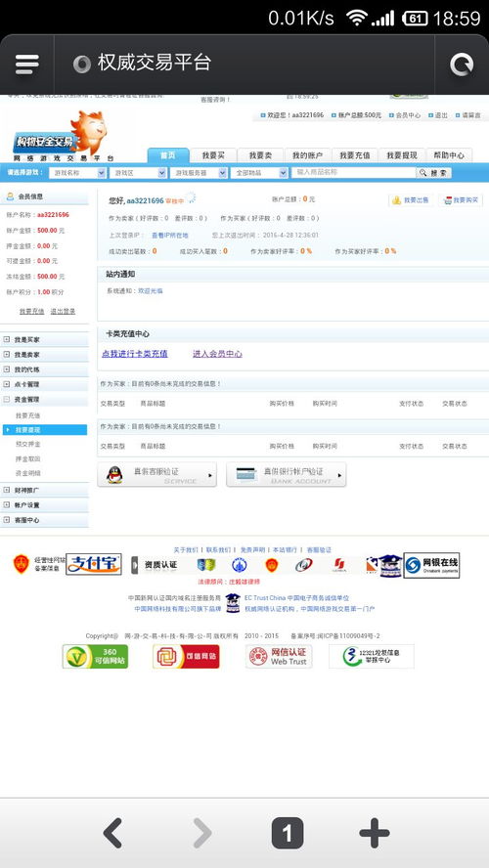Click the 支付宝 Alipay logo
Viewport: 489px width, 868px height.
coord(94,564)
